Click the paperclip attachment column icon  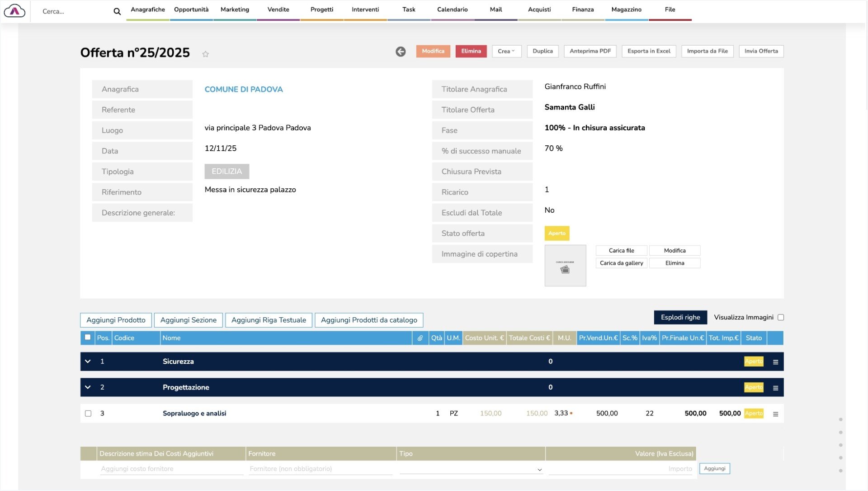click(420, 338)
